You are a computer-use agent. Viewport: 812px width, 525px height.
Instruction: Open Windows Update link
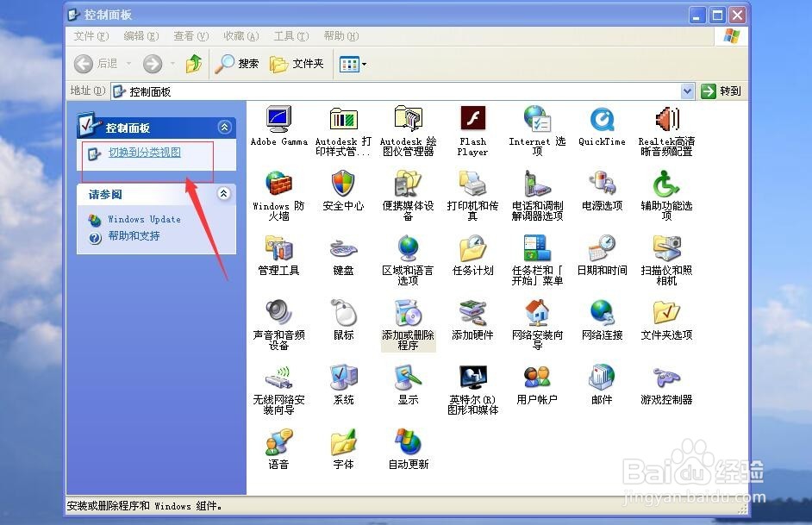coord(145,220)
